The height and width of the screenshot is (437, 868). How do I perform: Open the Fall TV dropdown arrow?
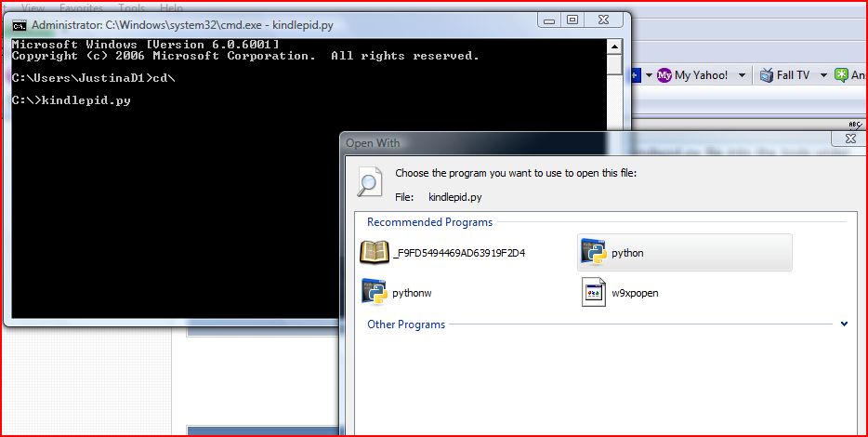(823, 75)
